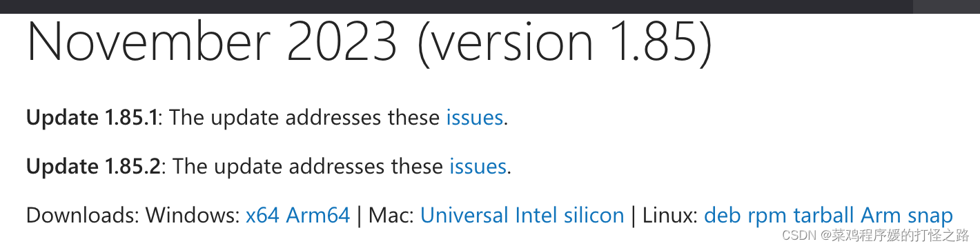This screenshot has height=248, width=980.
Task: Open the issues link for Update 1.85.1
Action: point(474,118)
